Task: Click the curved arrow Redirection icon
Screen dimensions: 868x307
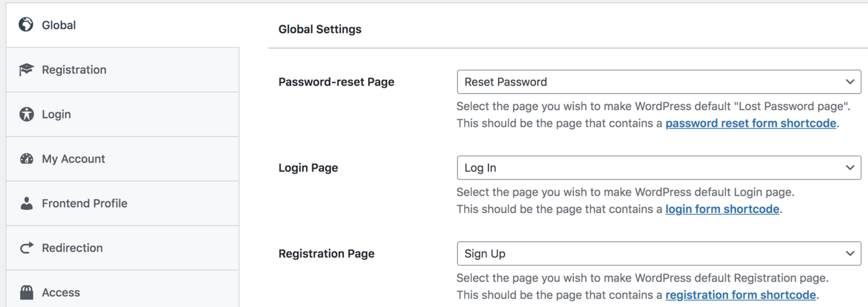Action: coord(27,248)
